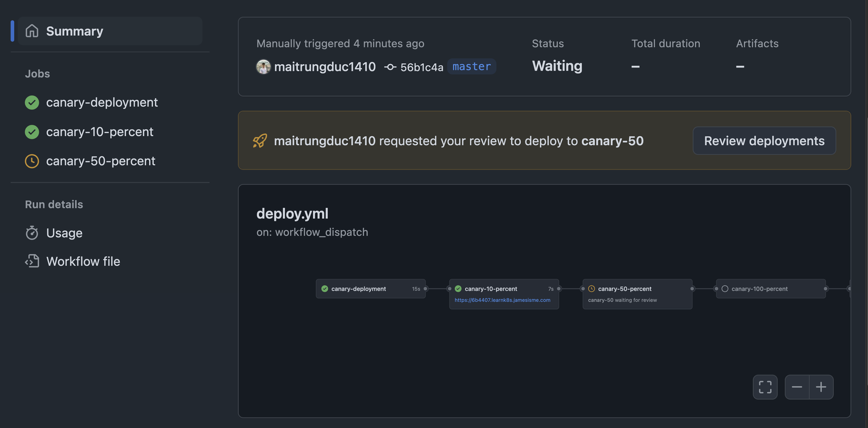
Task: Click the Review deployments button
Action: (x=764, y=141)
